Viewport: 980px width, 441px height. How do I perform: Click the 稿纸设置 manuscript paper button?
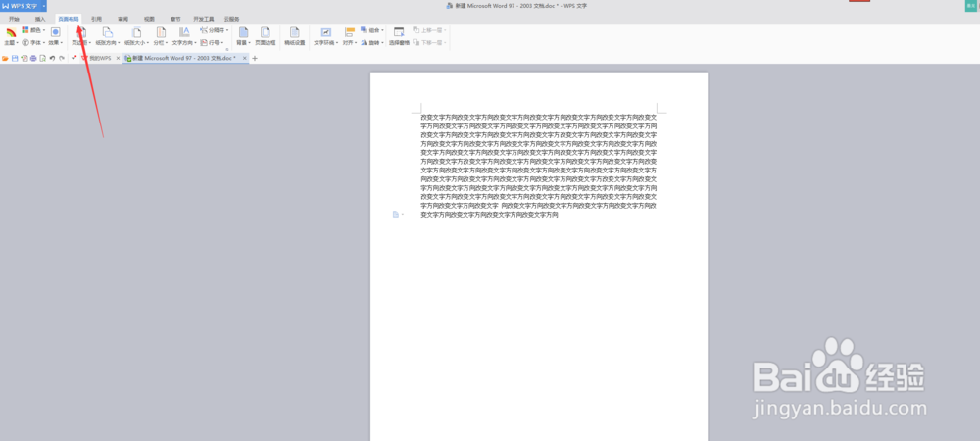294,36
